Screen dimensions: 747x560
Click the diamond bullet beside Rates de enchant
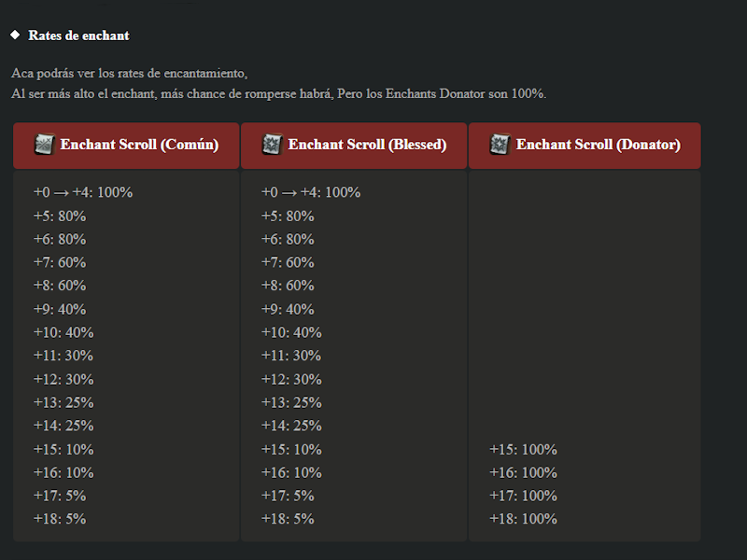tap(15, 35)
